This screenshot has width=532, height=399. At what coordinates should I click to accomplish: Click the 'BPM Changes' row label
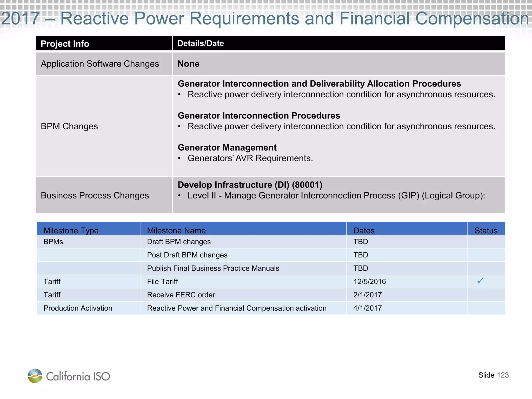[69, 126]
